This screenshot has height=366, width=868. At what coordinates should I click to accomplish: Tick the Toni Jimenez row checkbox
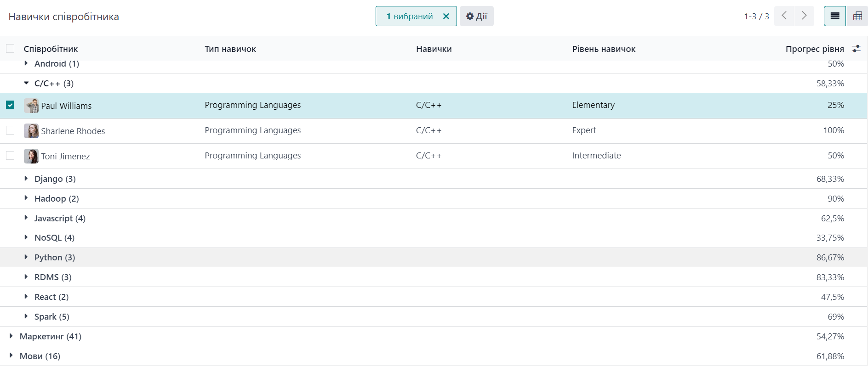tap(10, 156)
